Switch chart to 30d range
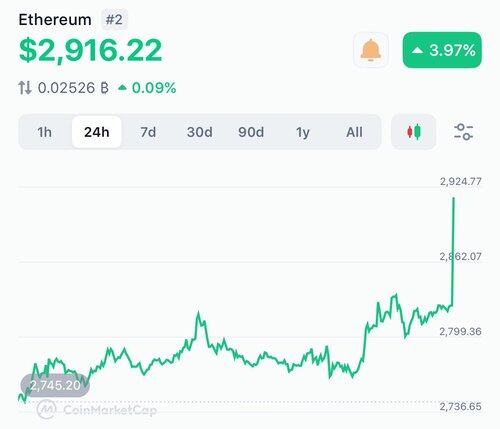 tap(199, 132)
